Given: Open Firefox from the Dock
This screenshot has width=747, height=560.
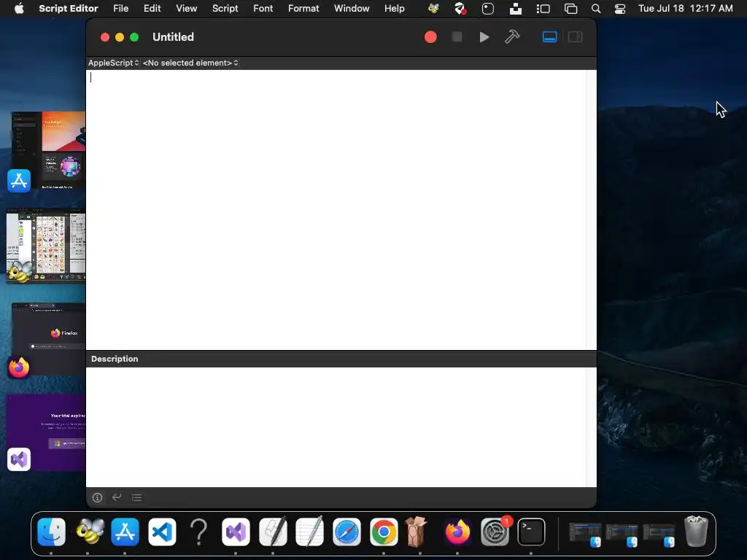Looking at the screenshot, I should [457, 532].
